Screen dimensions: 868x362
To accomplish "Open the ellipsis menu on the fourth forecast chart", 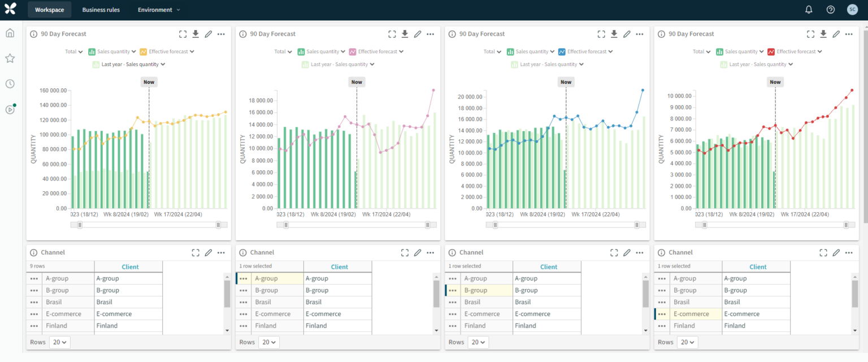I will (849, 34).
